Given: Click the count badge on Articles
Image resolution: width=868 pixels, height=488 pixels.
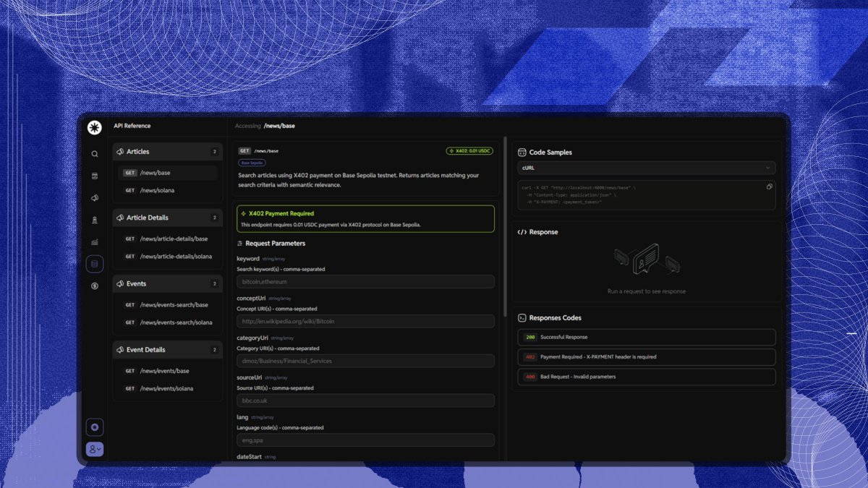Looking at the screenshot, I should tap(214, 152).
